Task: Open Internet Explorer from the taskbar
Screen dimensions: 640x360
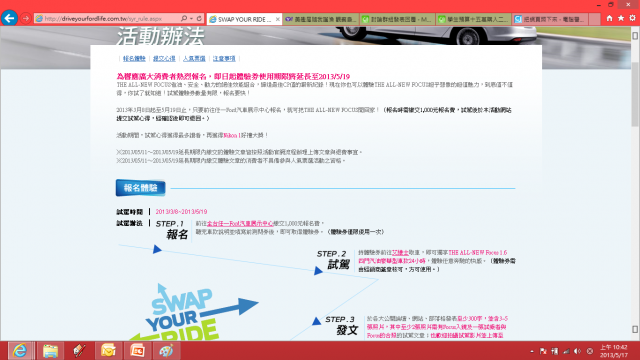Action: [x=20, y=351]
